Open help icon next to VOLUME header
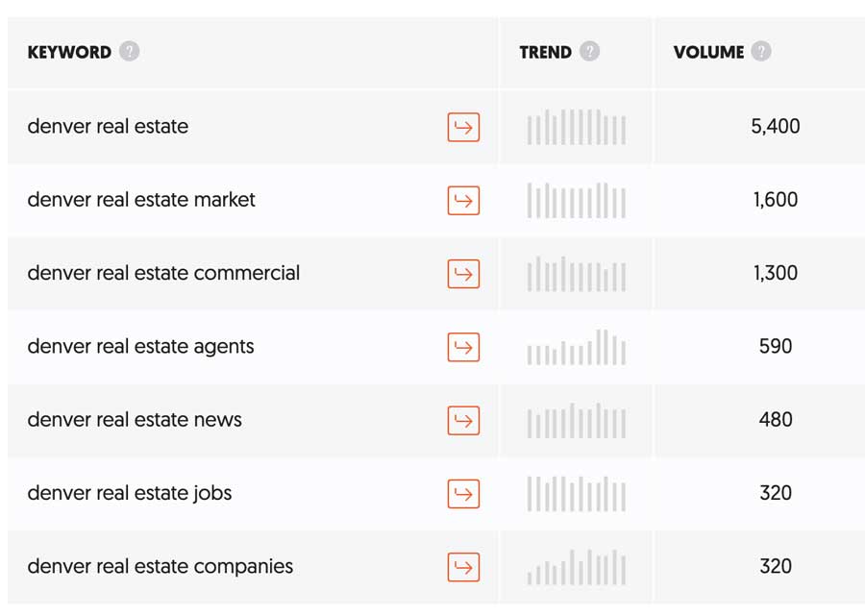 click(x=761, y=51)
